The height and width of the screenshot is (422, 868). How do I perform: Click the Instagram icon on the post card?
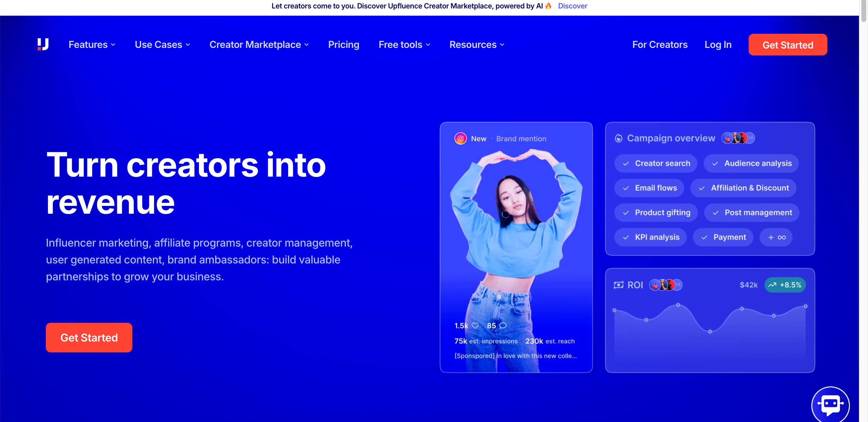pyautogui.click(x=460, y=138)
